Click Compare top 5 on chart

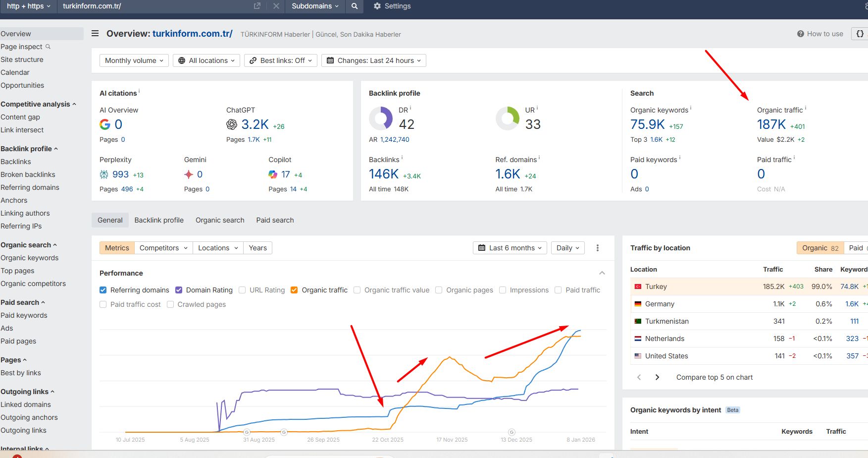click(714, 377)
